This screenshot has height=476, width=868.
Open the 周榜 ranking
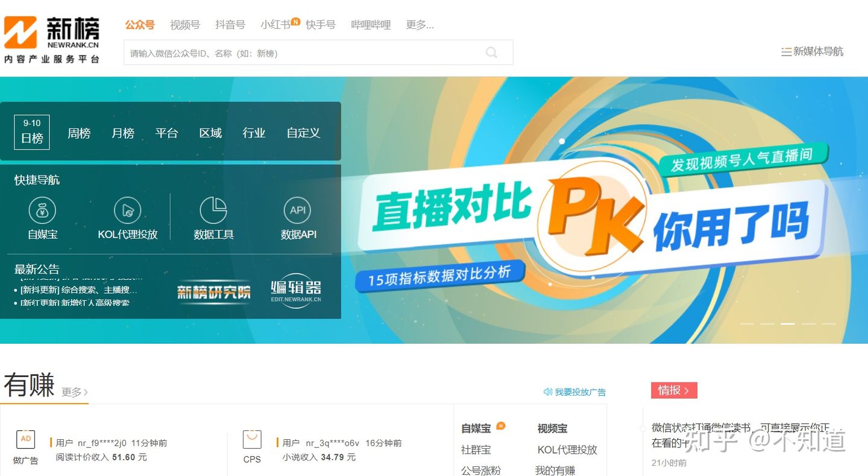pos(79,133)
